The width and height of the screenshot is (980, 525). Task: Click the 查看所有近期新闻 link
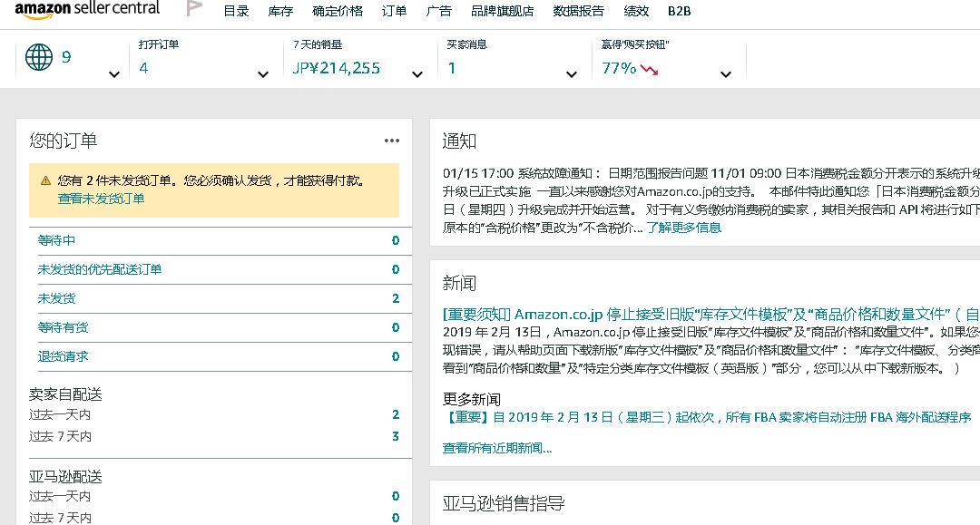(x=497, y=448)
